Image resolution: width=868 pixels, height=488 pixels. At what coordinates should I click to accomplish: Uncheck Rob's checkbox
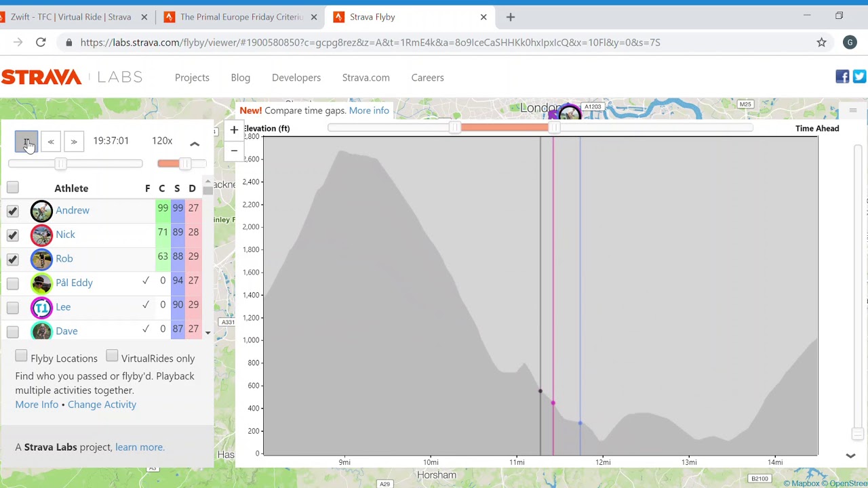[x=12, y=260]
